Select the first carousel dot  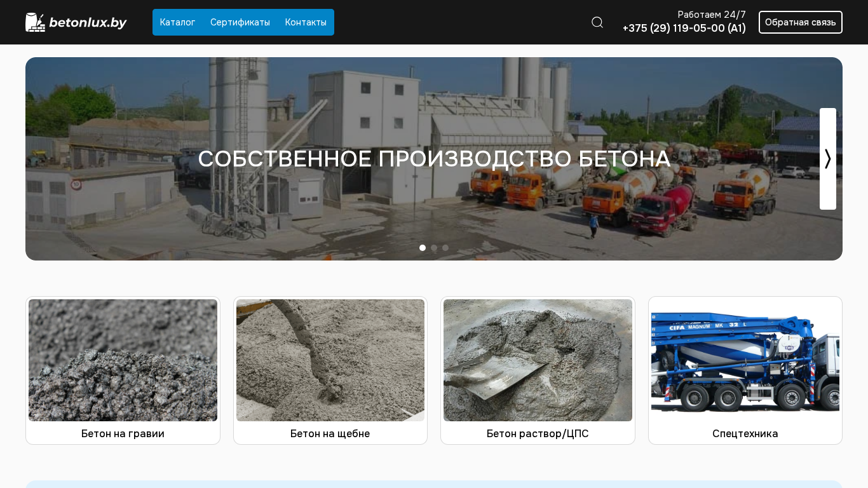point(423,248)
